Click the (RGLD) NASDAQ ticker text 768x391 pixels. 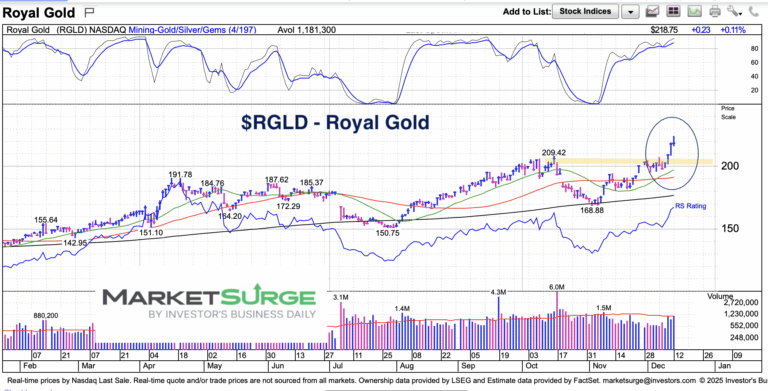pyautogui.click(x=91, y=30)
